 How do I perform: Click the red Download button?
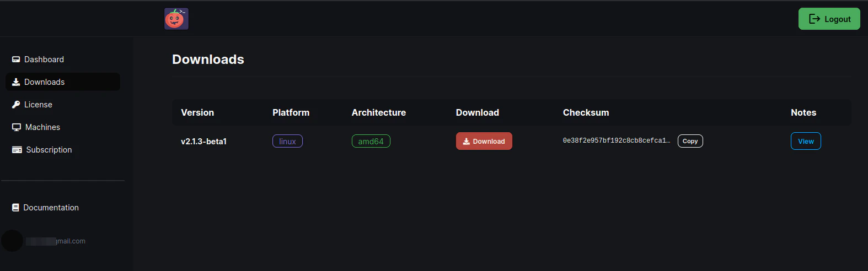tap(484, 141)
